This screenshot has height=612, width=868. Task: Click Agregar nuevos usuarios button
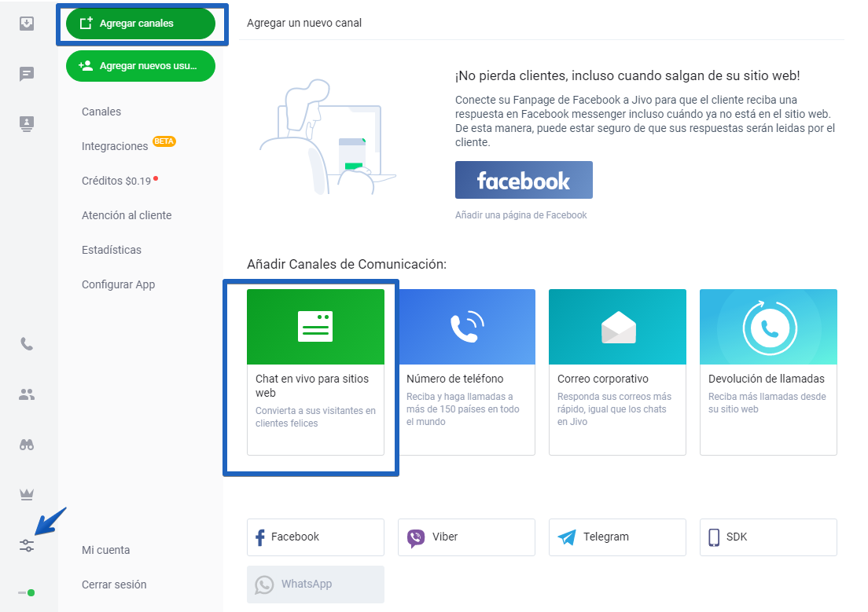click(141, 66)
